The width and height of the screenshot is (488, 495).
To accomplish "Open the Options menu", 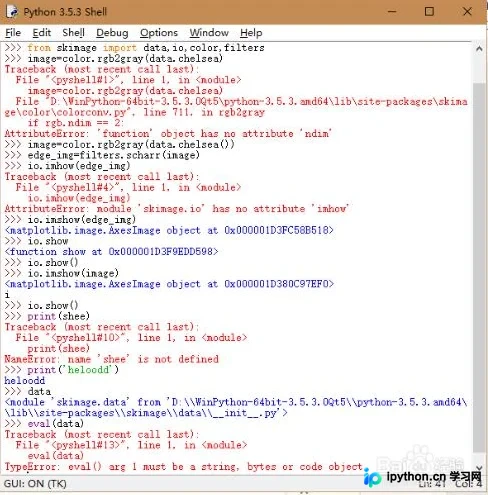I will tap(159, 33).
